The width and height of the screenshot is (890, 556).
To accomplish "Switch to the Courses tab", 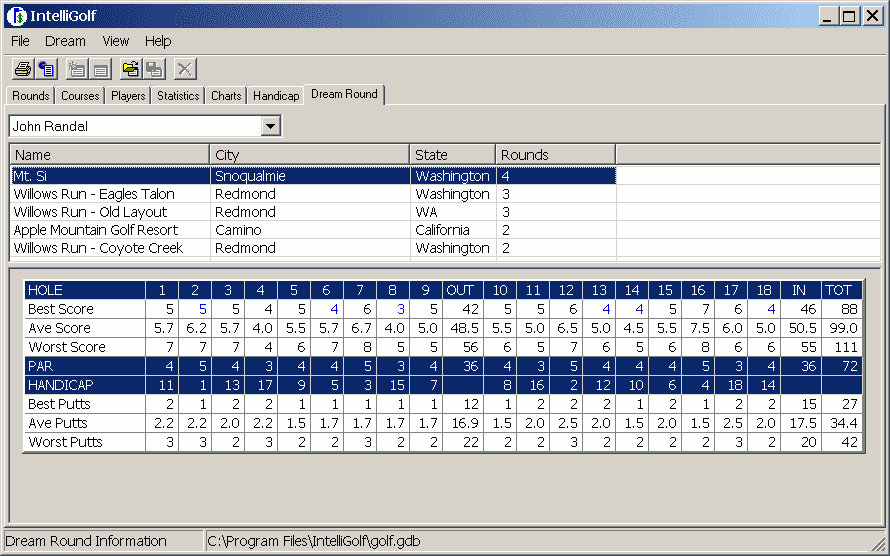I will click(x=80, y=96).
